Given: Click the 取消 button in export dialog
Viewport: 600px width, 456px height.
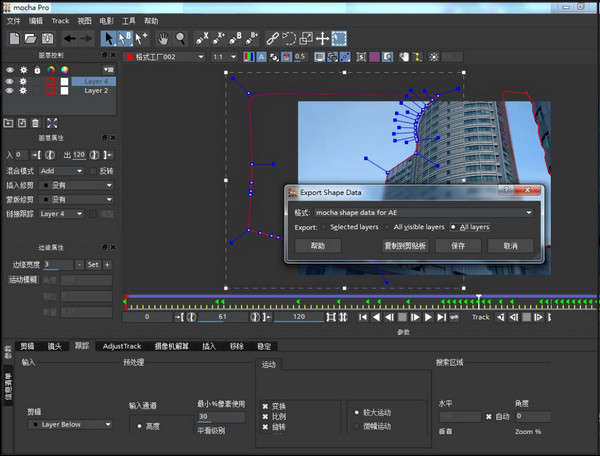Looking at the screenshot, I should click(x=510, y=245).
